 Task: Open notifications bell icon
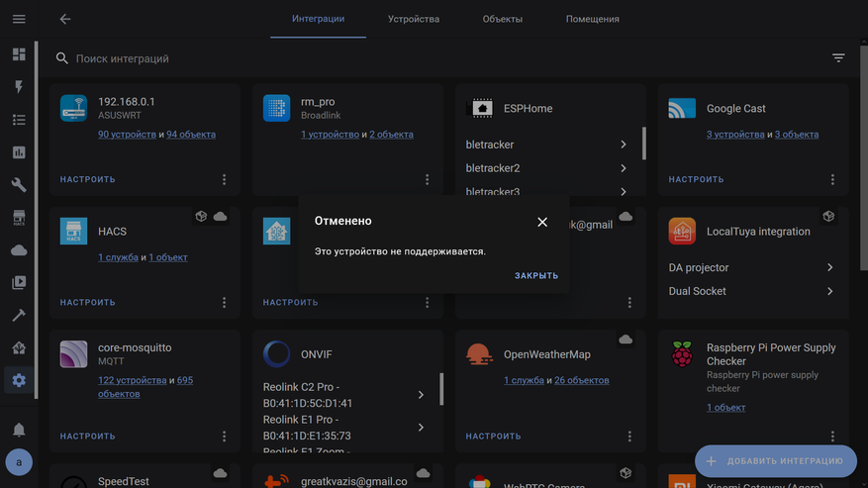tap(19, 430)
